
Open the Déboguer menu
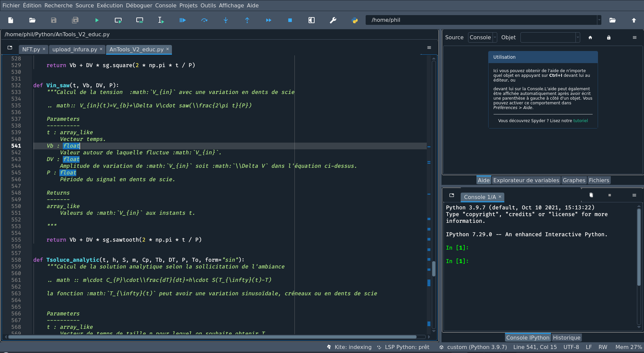coord(139,5)
